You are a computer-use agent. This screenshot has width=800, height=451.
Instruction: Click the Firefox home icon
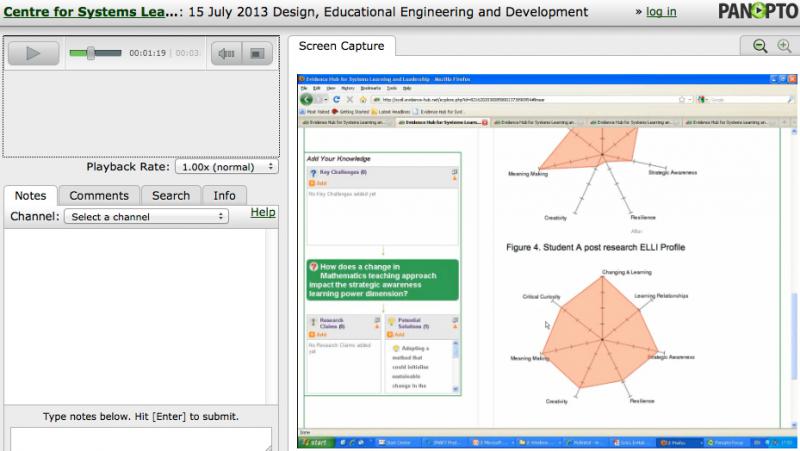coord(362,100)
